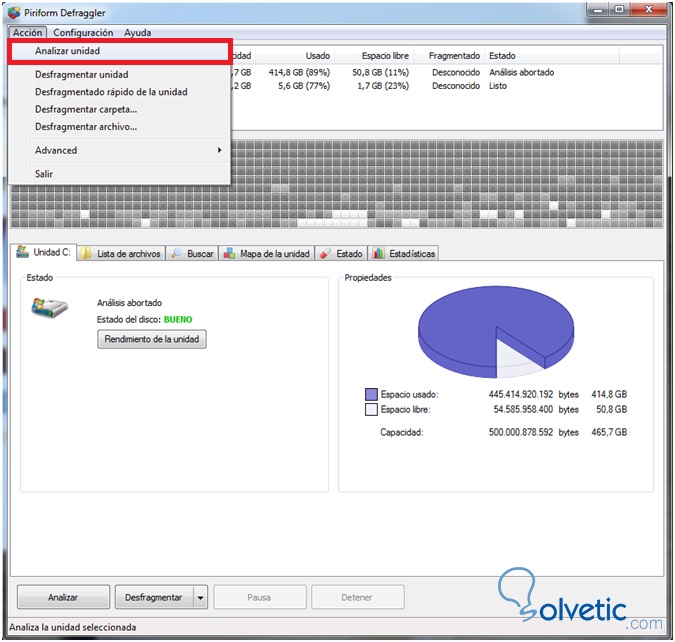The image size is (675, 642).
Task: Click the Defraggler app icon in title bar
Action: [14, 12]
